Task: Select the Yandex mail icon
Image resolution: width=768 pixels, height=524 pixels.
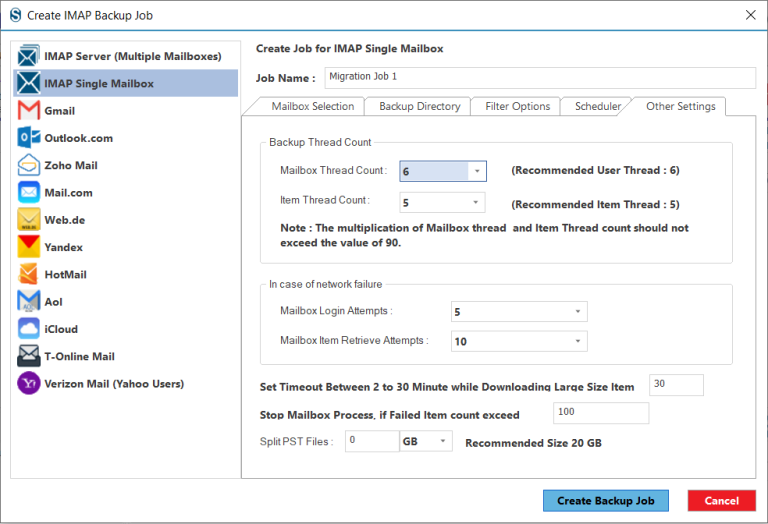Action: [28, 247]
